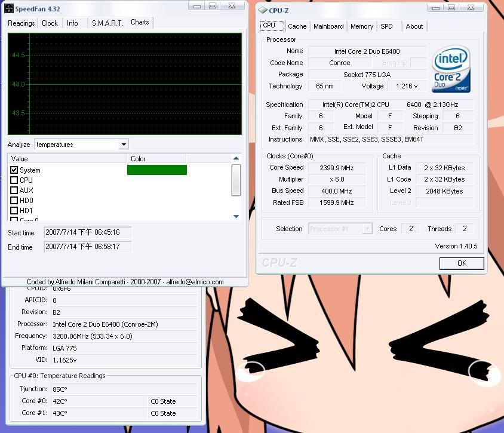The width and height of the screenshot is (504, 433).
Task: Click the Core #0 temperature 42C°
Action: click(99, 401)
